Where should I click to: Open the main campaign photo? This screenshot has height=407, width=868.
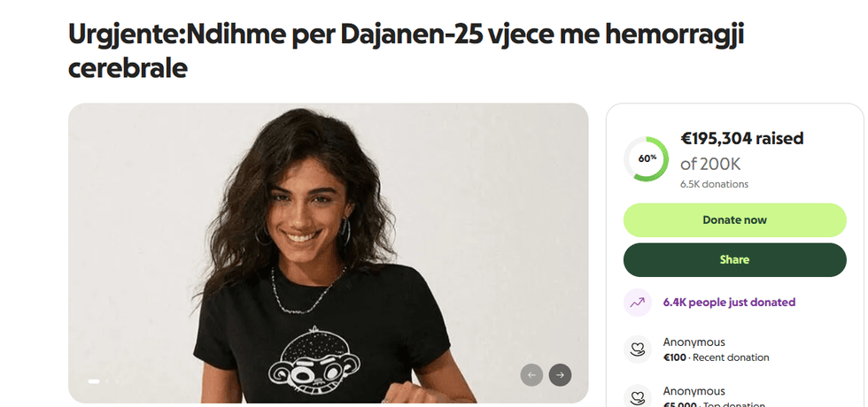coord(329,253)
